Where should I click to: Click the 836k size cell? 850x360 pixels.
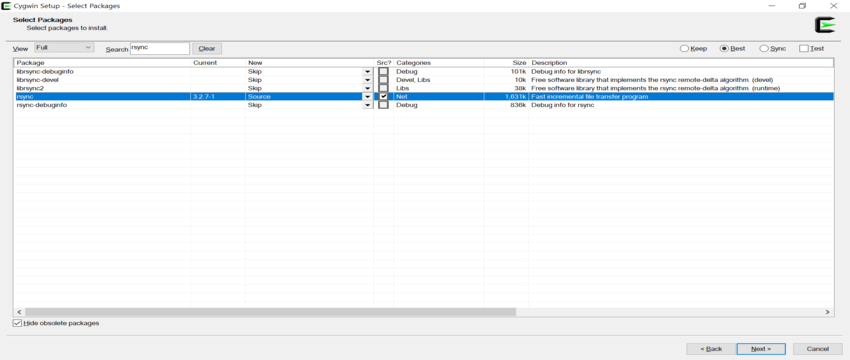(x=518, y=105)
